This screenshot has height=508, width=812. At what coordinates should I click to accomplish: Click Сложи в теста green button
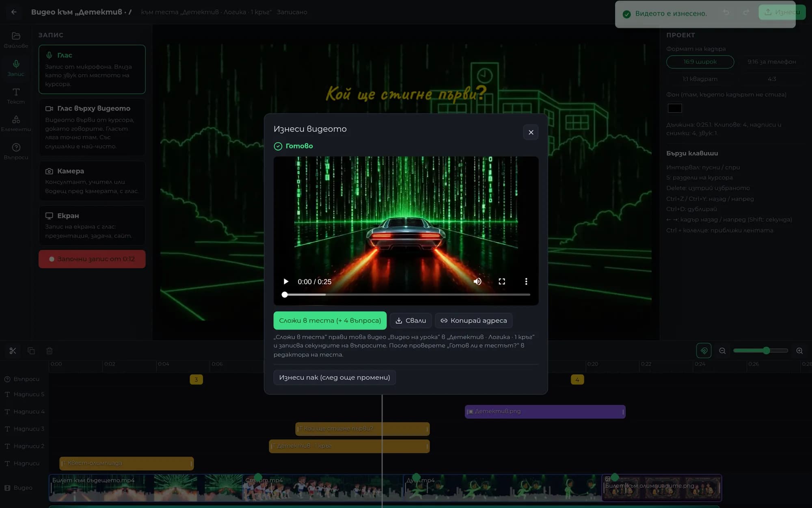pos(330,320)
